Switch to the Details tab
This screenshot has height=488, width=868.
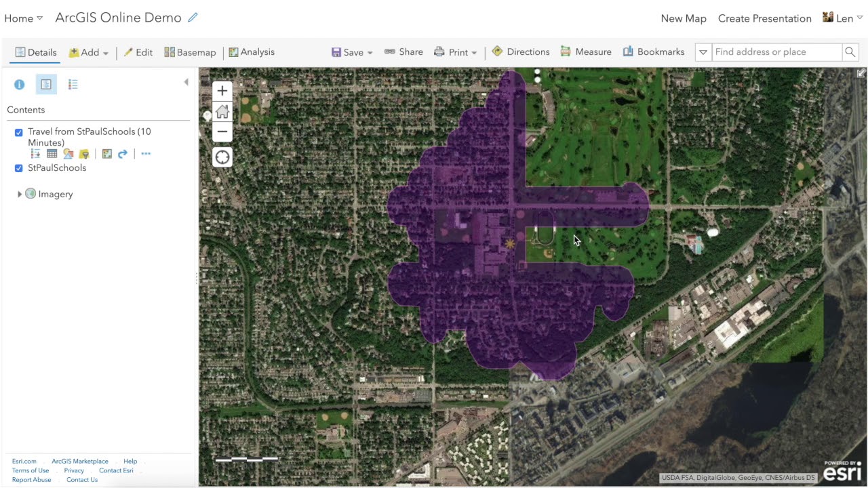coord(36,52)
